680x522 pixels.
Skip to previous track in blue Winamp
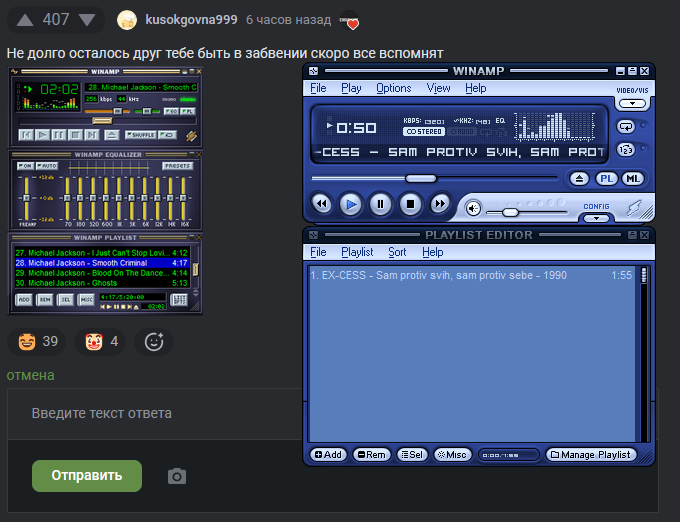[322, 203]
